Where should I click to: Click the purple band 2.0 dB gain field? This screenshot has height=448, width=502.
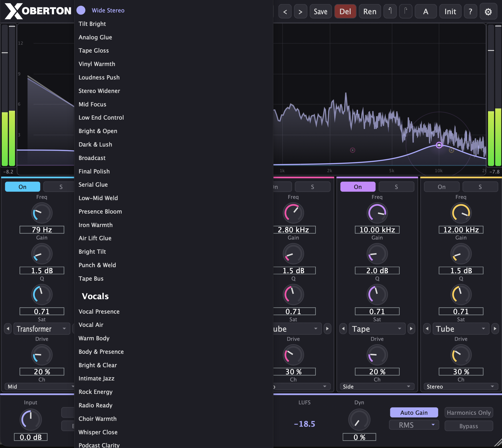pos(377,270)
